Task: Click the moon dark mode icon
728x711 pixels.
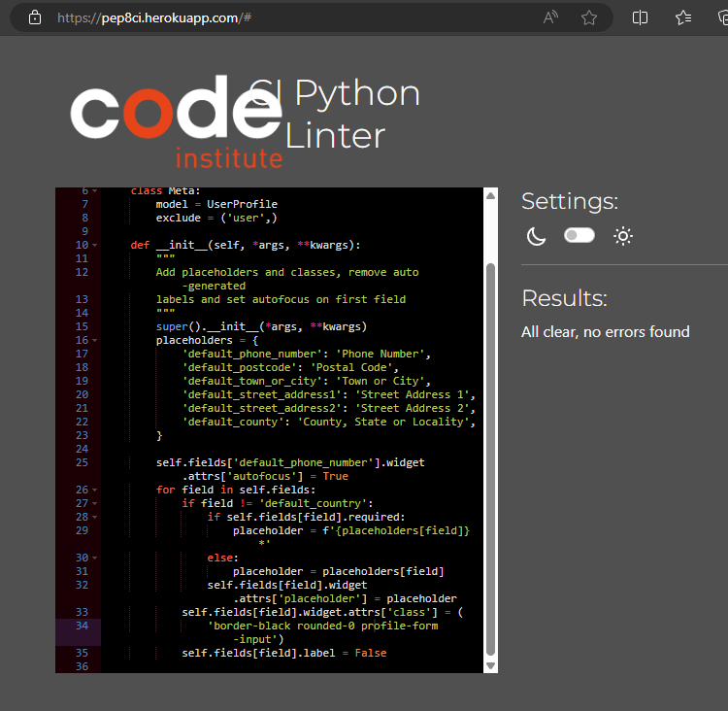Action: 536,236
